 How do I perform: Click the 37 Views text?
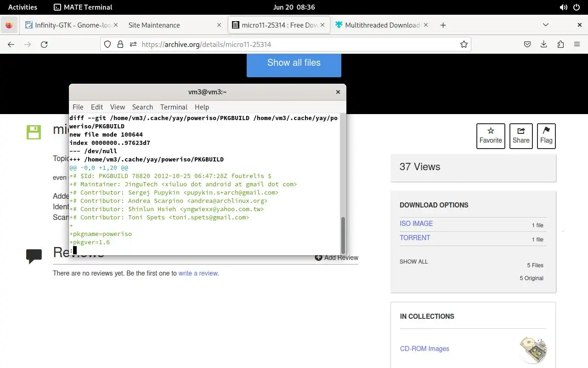click(420, 167)
